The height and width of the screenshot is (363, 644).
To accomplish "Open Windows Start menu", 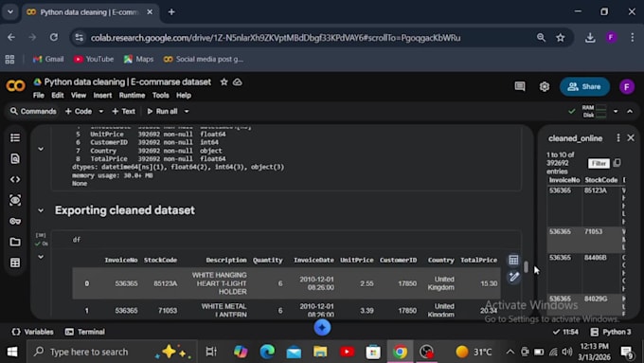I will click(x=12, y=352).
